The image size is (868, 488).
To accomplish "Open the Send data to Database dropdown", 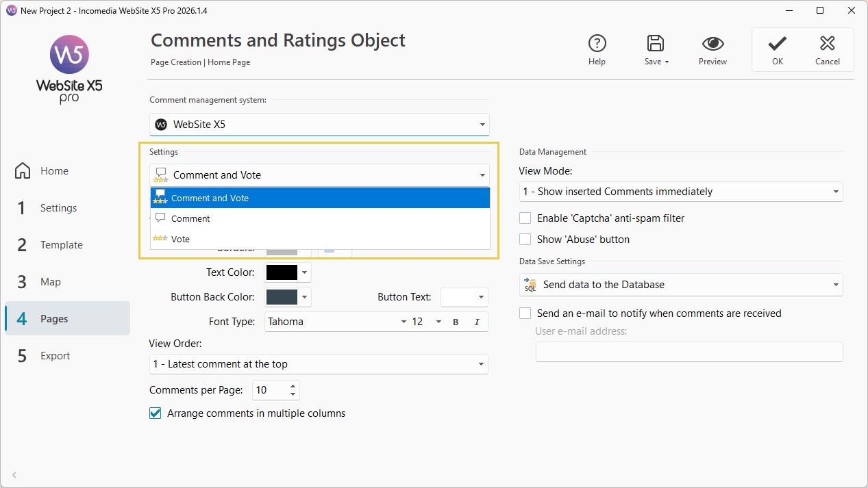I will click(680, 285).
